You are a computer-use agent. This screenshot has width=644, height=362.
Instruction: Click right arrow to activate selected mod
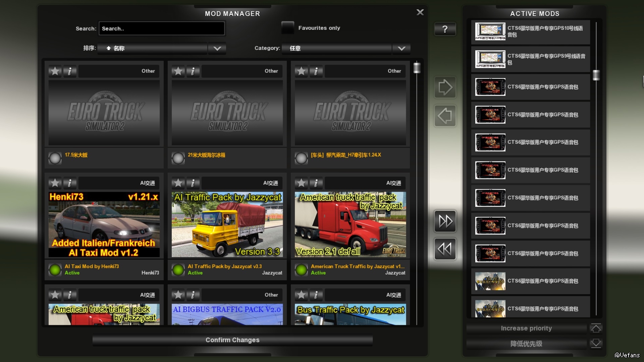pos(445,87)
